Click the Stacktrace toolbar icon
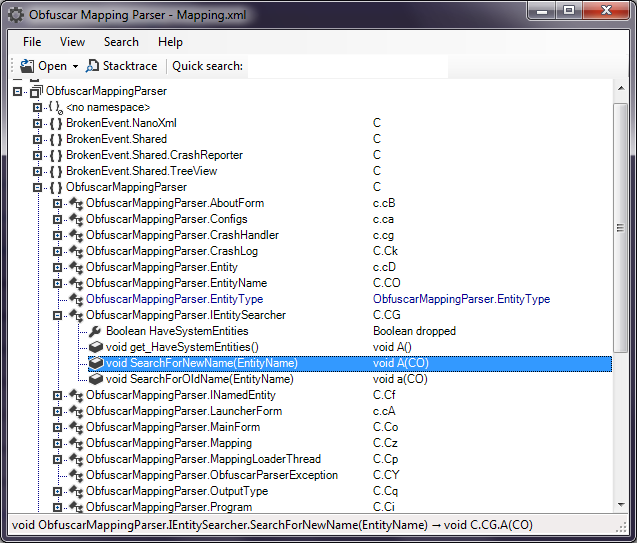Screen dimensions: 637x543 (94, 66)
